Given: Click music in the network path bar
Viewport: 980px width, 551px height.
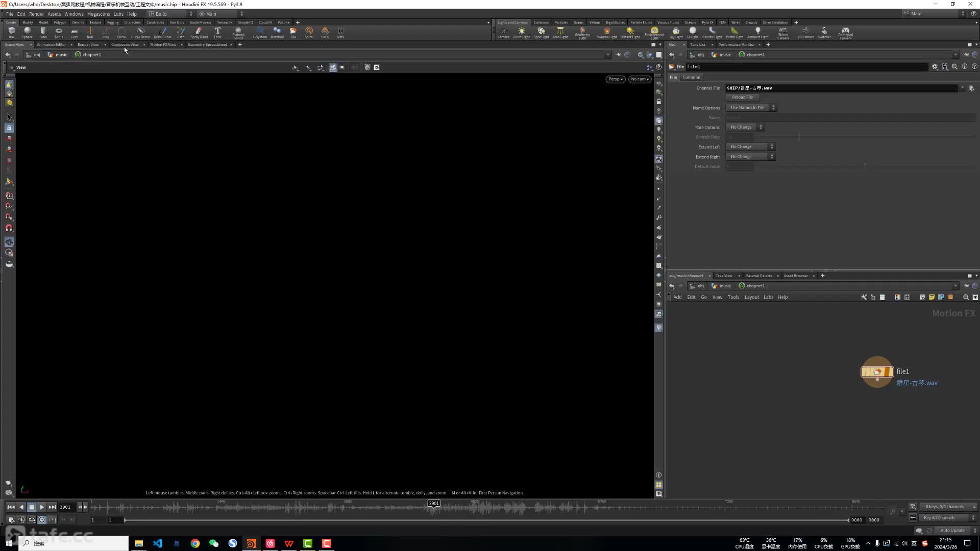Looking at the screenshot, I should pos(725,286).
